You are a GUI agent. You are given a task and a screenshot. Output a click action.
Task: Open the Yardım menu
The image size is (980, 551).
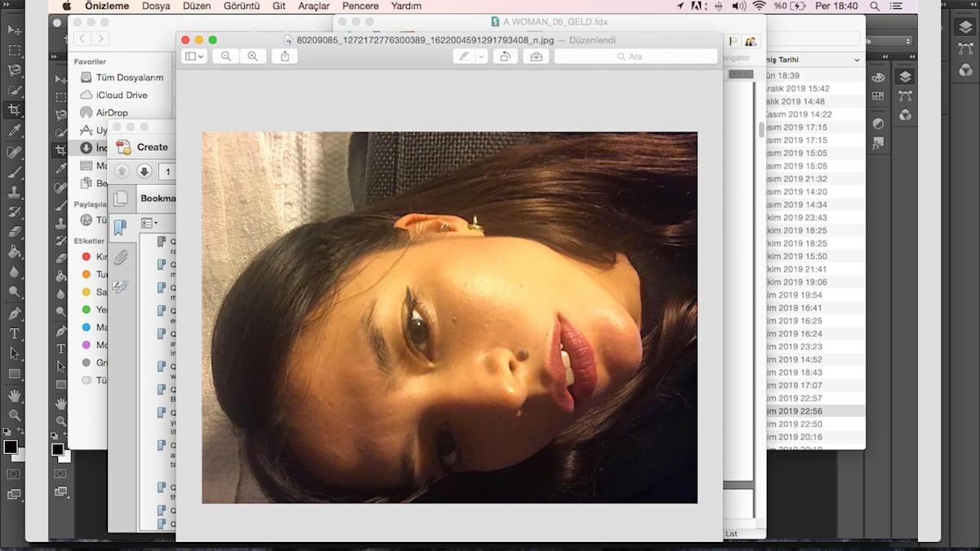(x=406, y=6)
